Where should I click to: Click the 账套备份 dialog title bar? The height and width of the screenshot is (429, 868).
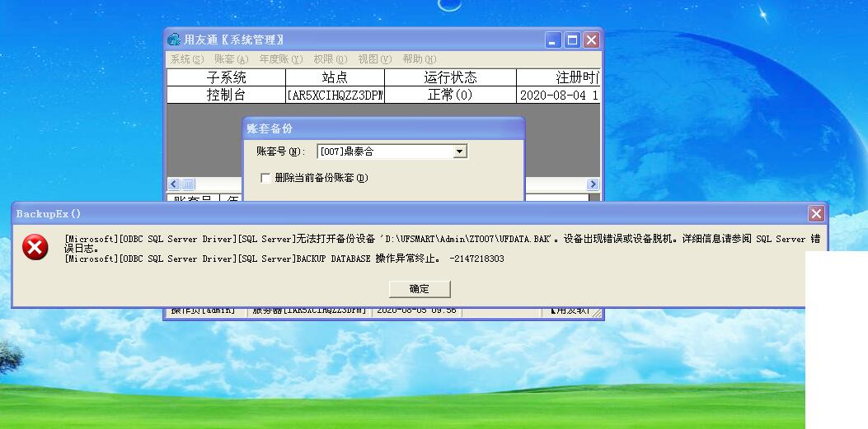click(x=383, y=128)
